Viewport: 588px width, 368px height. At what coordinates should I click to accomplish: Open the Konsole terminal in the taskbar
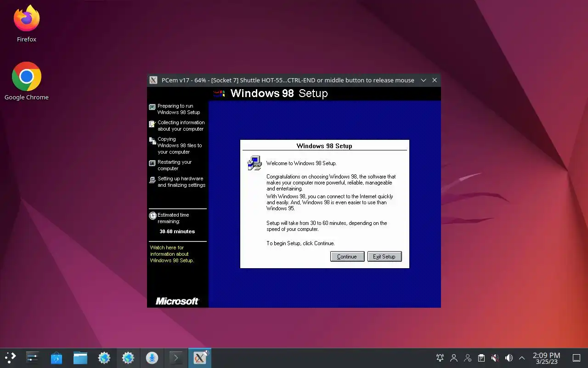(x=175, y=357)
